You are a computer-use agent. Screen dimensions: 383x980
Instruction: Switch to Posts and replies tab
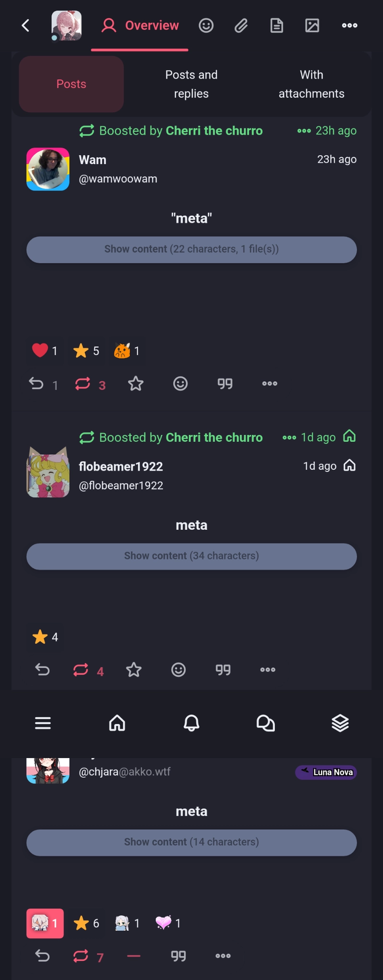point(191,84)
